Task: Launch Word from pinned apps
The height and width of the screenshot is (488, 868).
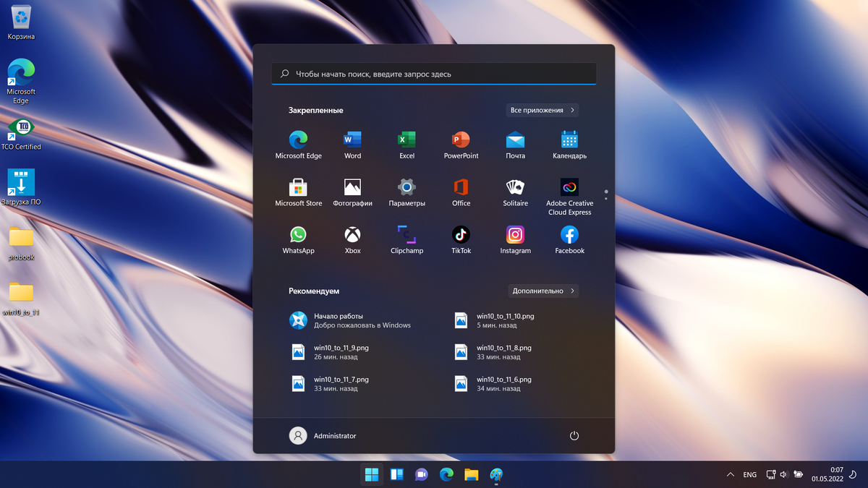Action: 352,145
